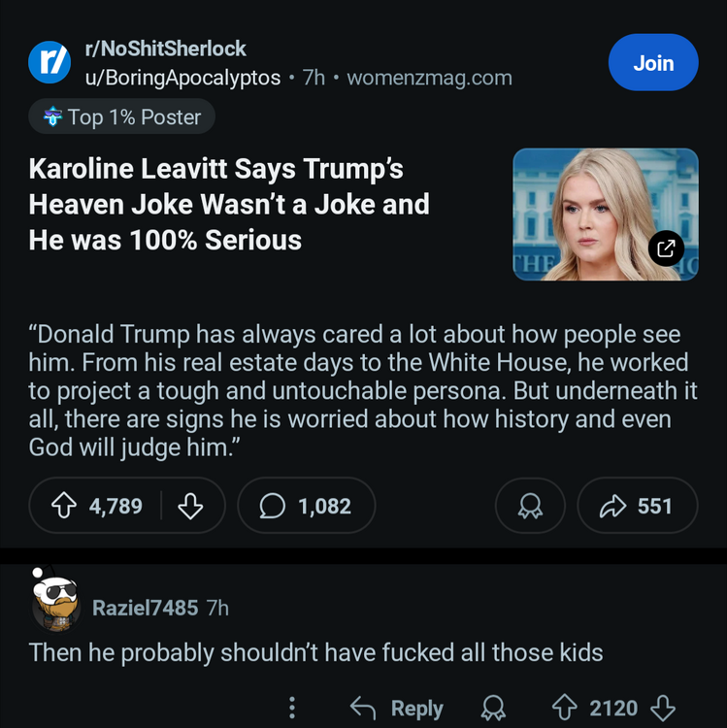Open the external link icon on thumbnail

click(x=666, y=248)
